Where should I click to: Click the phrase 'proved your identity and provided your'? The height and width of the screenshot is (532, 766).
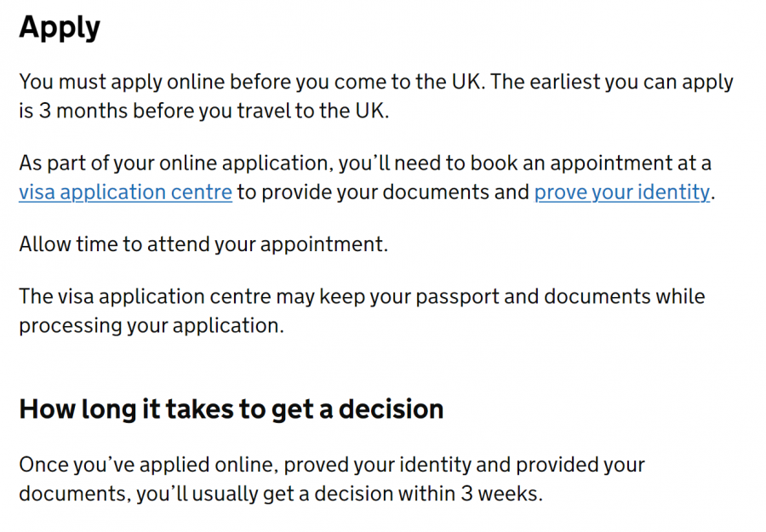tap(464, 465)
